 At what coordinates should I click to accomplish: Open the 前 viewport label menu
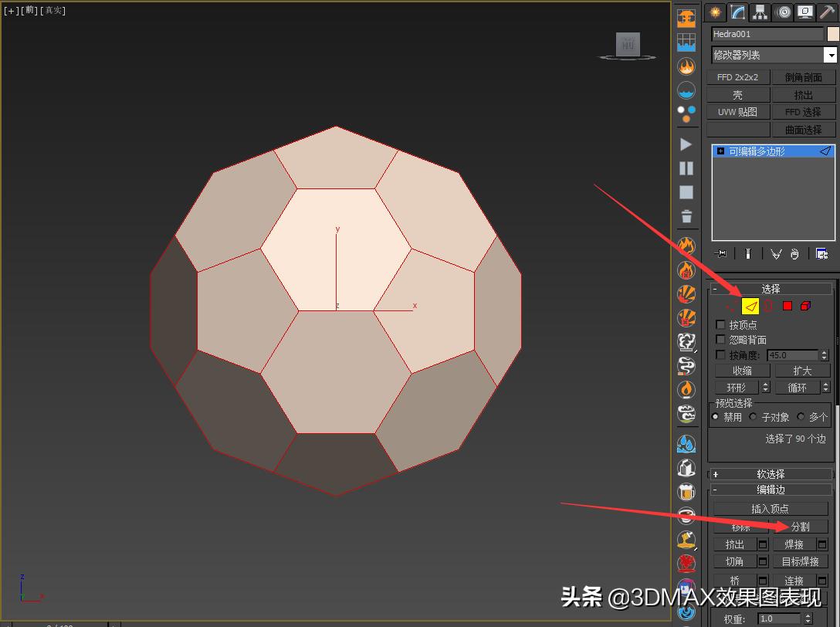[x=29, y=10]
